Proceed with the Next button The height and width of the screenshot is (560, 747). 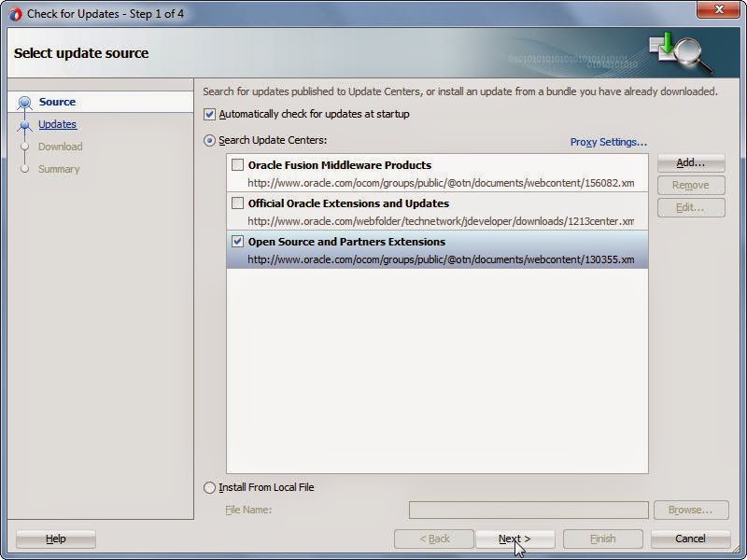pos(514,539)
